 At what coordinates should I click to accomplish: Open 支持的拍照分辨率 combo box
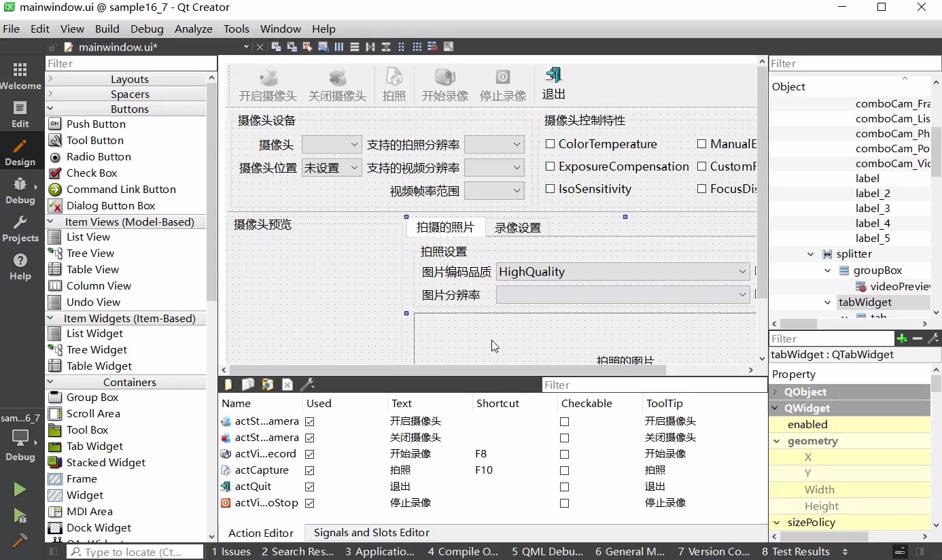[x=494, y=144]
